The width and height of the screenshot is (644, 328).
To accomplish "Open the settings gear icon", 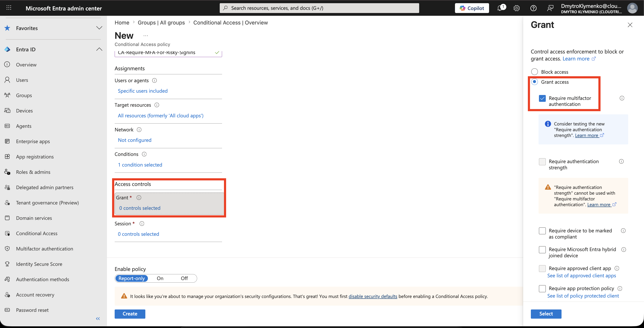I will click(517, 8).
